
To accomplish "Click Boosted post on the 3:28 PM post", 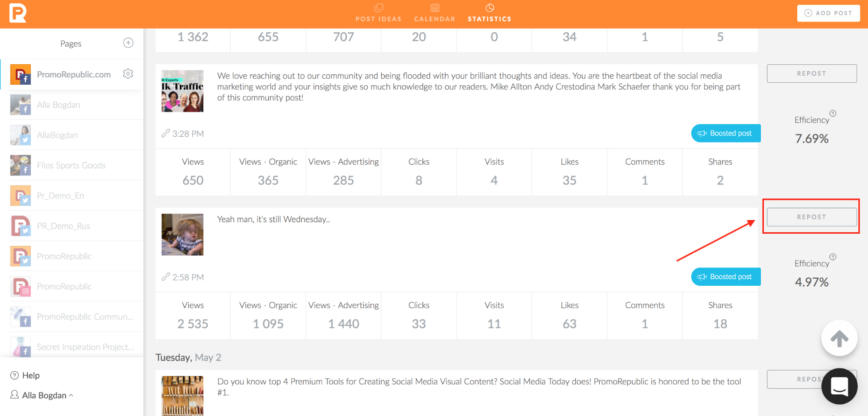I will pyautogui.click(x=726, y=133).
